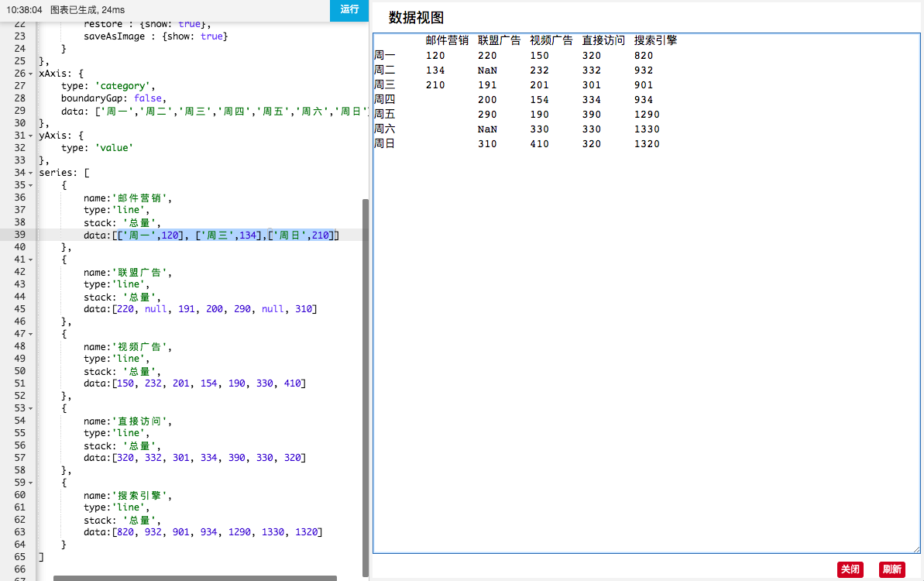Click the status text 图表已生成, 24ms
Viewport: 924px width, 581px height.
pyautogui.click(x=88, y=10)
